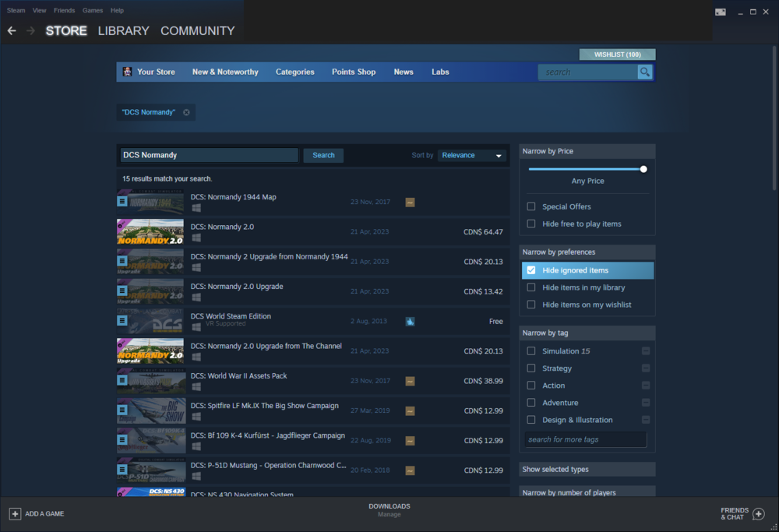Click the exclude box next to the Strategy tag
The image size is (779, 532).
tap(645, 368)
